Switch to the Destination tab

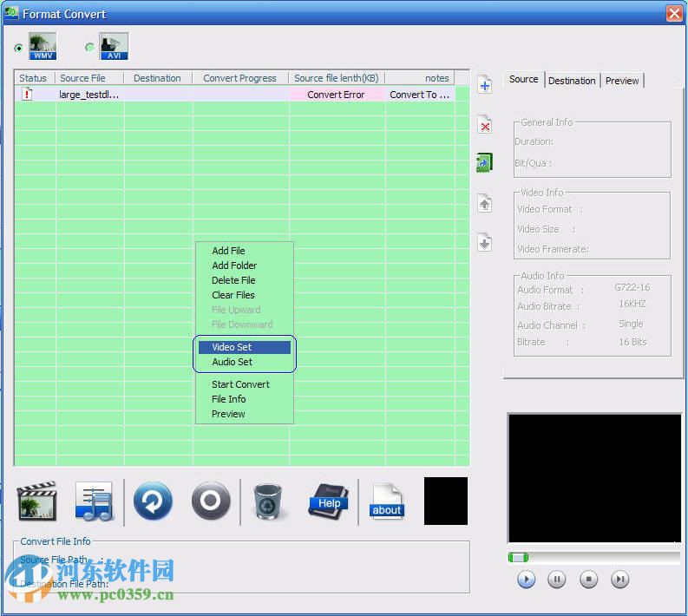point(572,81)
